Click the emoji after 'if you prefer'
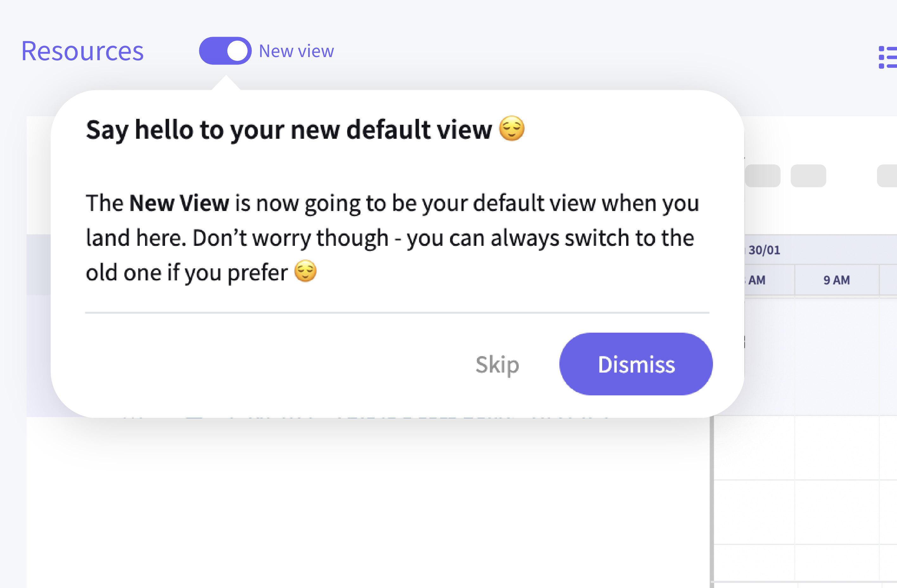Viewport: 897px width, 588px height. [305, 272]
